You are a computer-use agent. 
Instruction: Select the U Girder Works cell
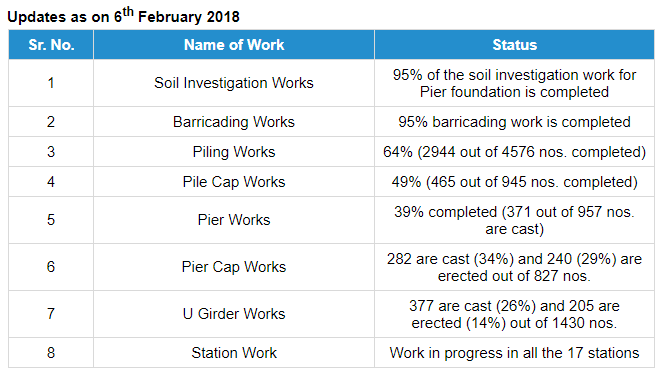coord(234,314)
